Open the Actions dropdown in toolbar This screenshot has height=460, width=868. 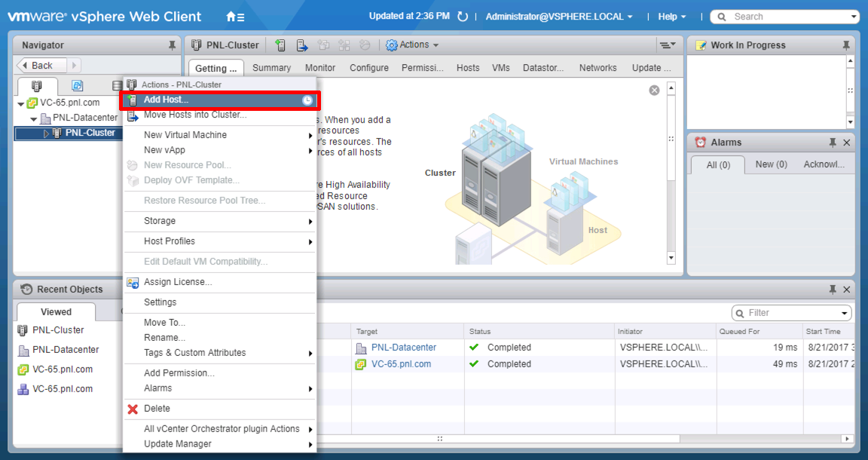(x=412, y=45)
